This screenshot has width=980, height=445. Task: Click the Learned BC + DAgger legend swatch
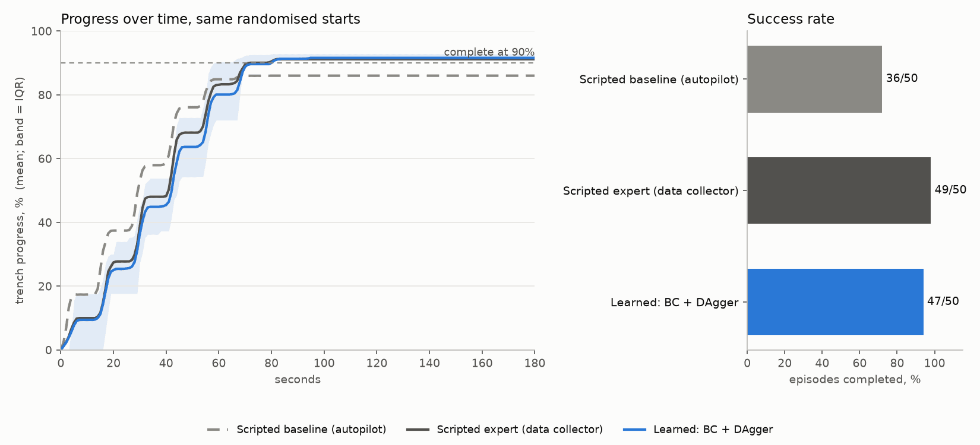click(x=634, y=430)
